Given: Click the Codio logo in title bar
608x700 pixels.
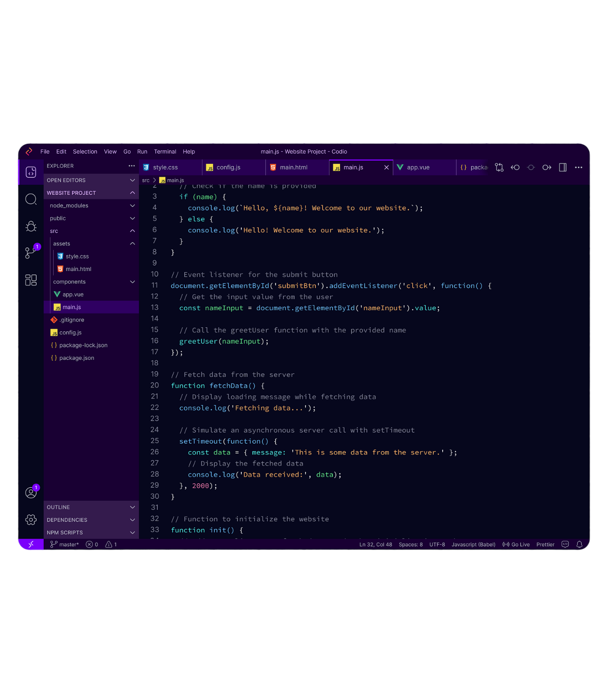Looking at the screenshot, I should [x=29, y=151].
